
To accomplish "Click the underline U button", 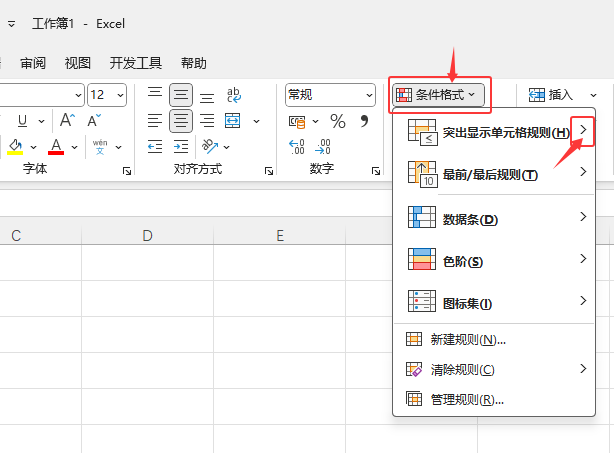I will tap(22, 121).
